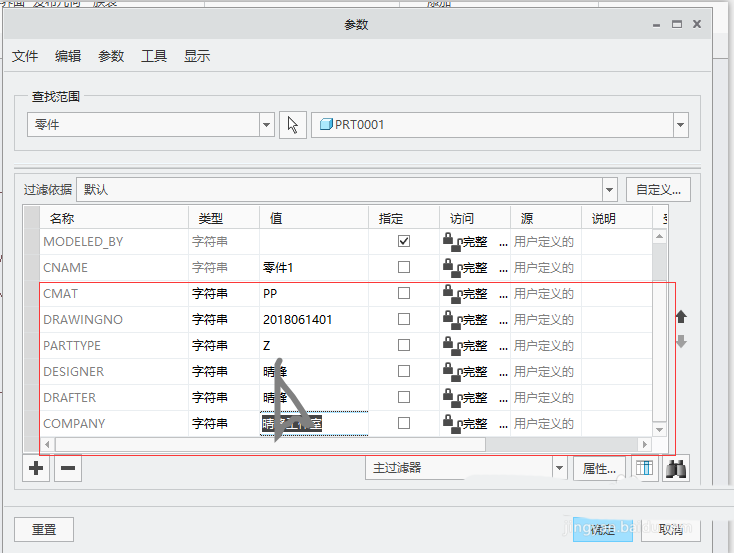
Task: Click horizontal scrollbar right arrow
Action: (x=645, y=444)
